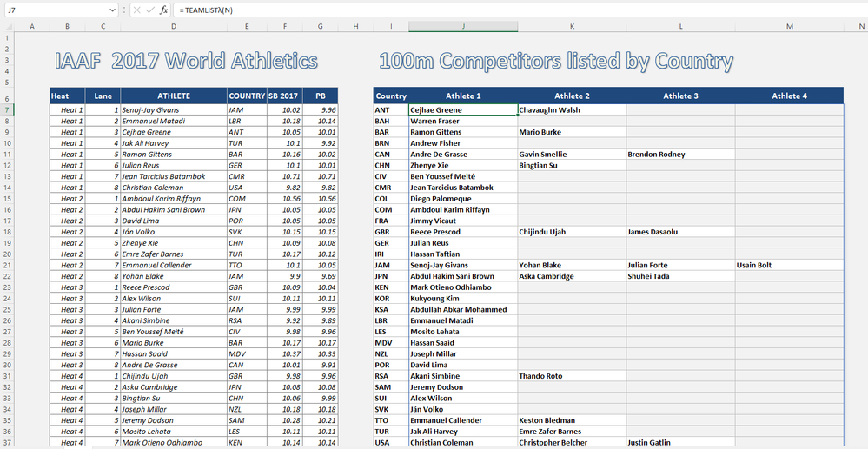Click the Lane column header cell
The width and height of the screenshot is (868, 449).
pyautogui.click(x=103, y=96)
